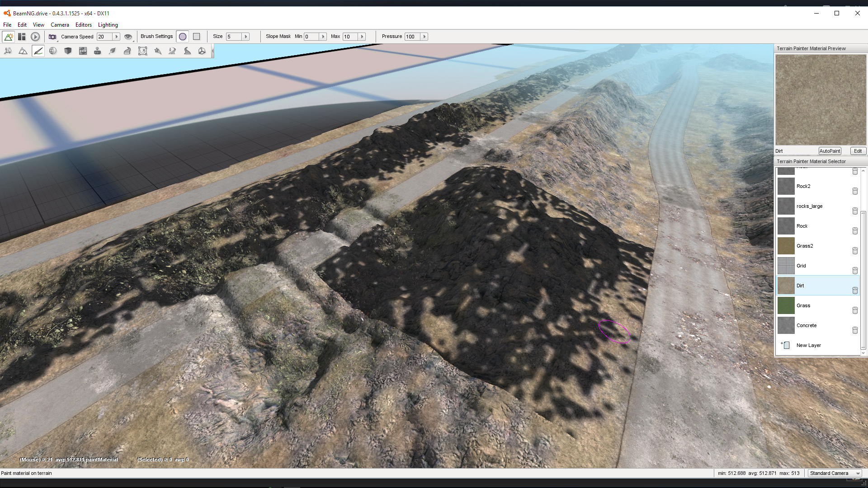The image size is (868, 488).
Task: Select the Terrain Painter tool
Action: pos(38,51)
